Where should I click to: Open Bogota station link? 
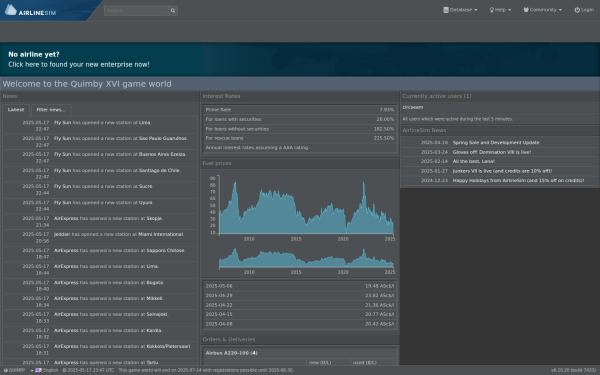tap(155, 282)
